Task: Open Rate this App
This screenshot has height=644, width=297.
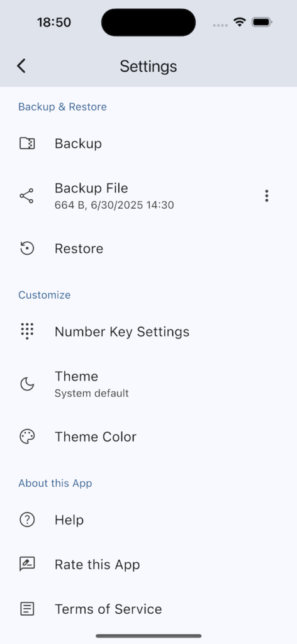Action: coord(148,564)
